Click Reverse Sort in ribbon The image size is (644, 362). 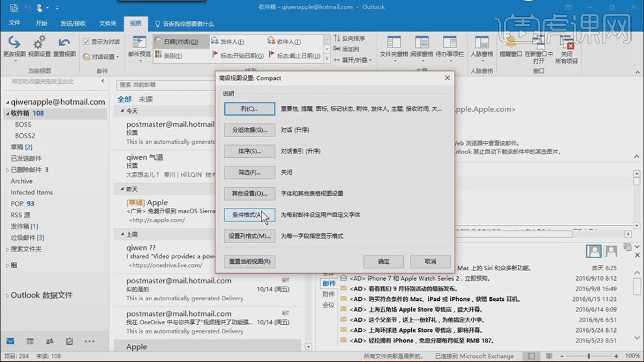(349, 38)
